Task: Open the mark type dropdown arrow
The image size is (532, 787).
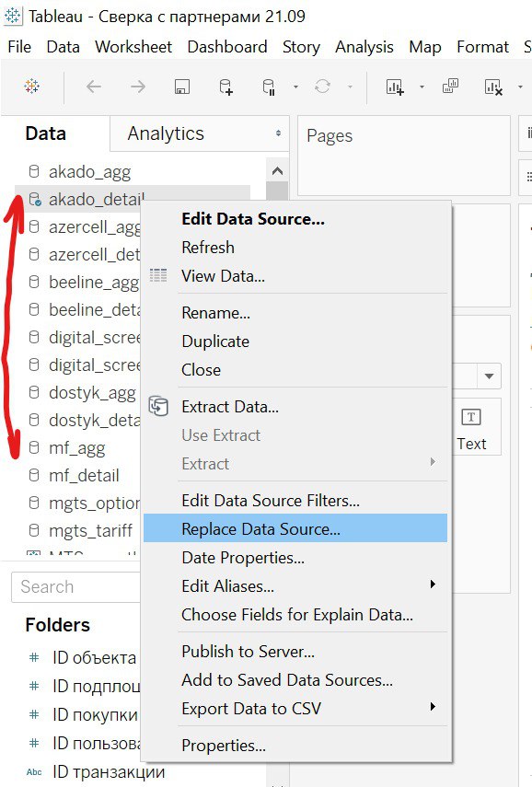Action: 490,376
